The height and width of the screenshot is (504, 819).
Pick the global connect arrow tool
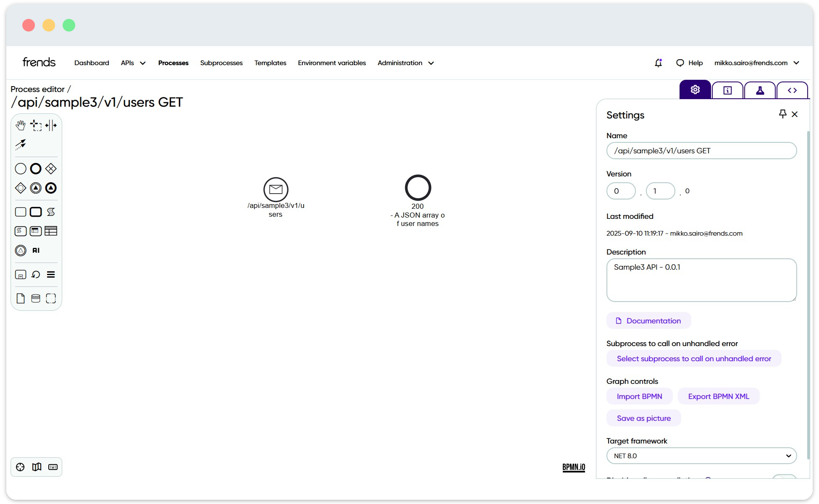click(20, 144)
